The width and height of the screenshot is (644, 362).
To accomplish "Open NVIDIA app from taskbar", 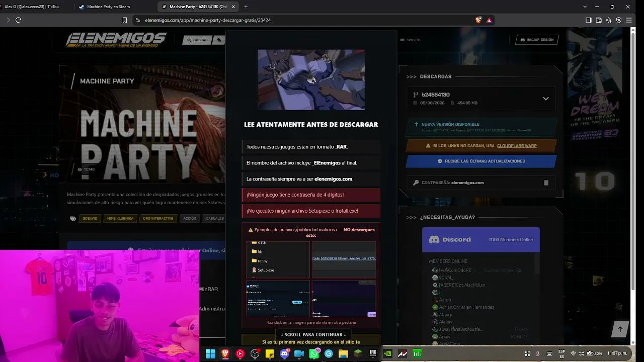I will point(387,354).
